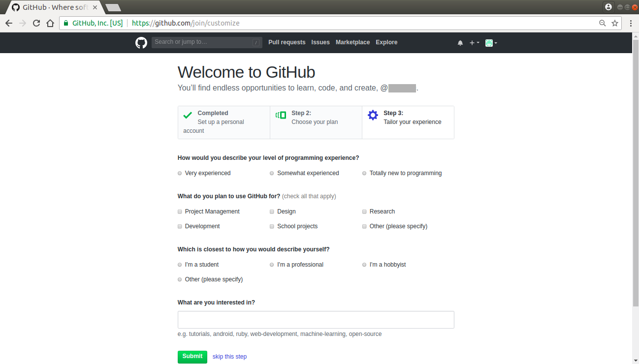The image size is (639, 364).
Task: Check the Design option
Action: (272, 212)
